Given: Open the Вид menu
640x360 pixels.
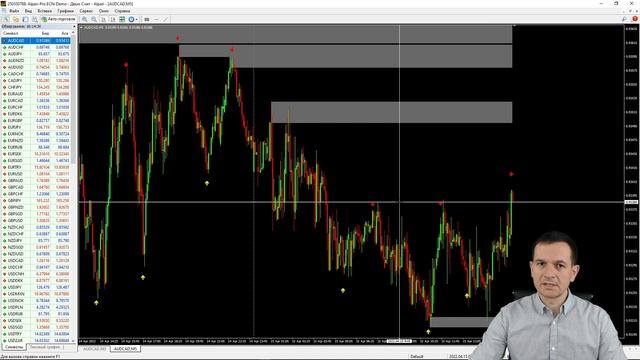Looking at the screenshot, I should [28, 11].
